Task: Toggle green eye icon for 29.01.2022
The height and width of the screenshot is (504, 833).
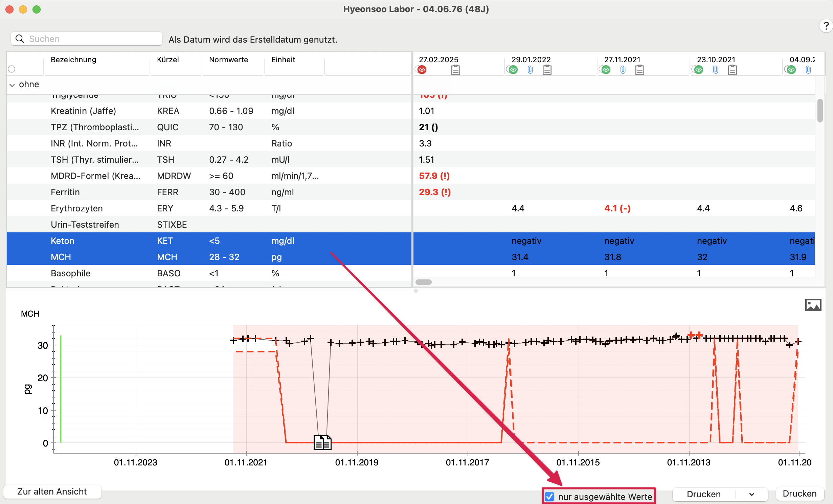Action: (513, 70)
